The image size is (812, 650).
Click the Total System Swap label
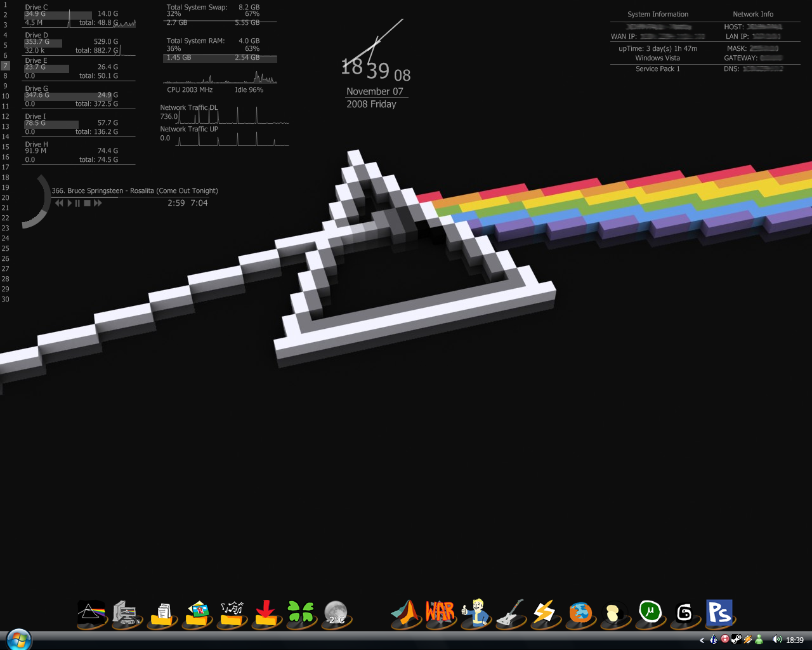tap(197, 7)
